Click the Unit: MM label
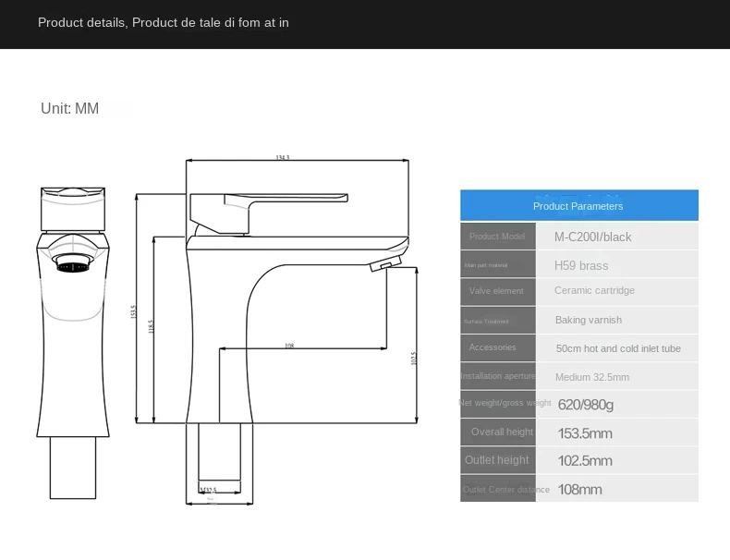730x560 pixels. pos(69,109)
